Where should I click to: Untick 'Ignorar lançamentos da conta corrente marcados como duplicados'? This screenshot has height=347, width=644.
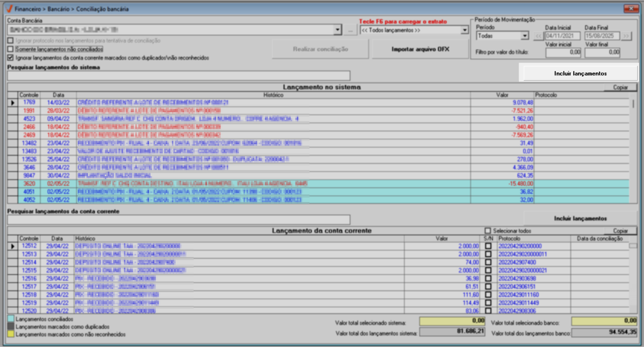pos(11,58)
